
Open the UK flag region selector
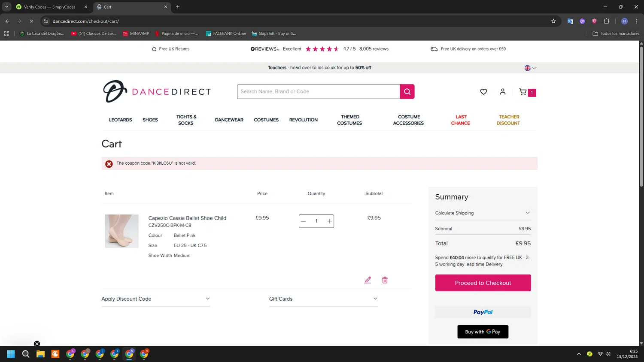click(530, 68)
